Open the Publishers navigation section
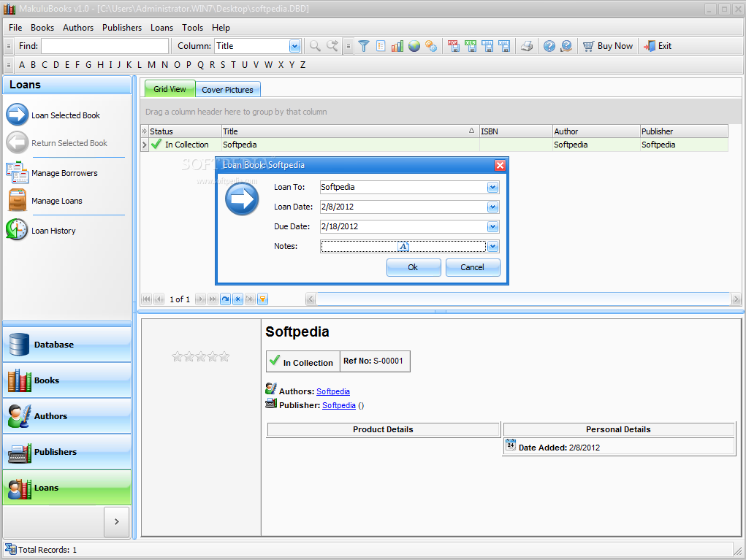 tap(66, 451)
